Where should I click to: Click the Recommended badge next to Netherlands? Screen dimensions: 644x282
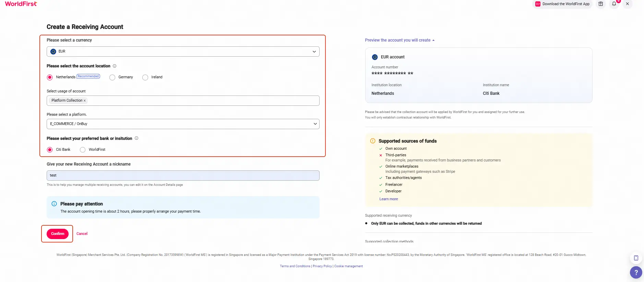coord(88,76)
